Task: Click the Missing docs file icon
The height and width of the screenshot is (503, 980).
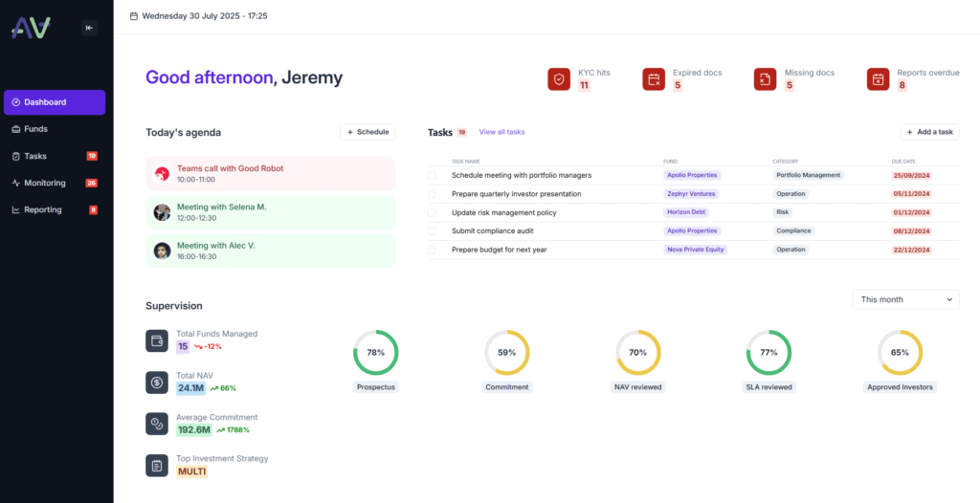Action: pos(765,79)
